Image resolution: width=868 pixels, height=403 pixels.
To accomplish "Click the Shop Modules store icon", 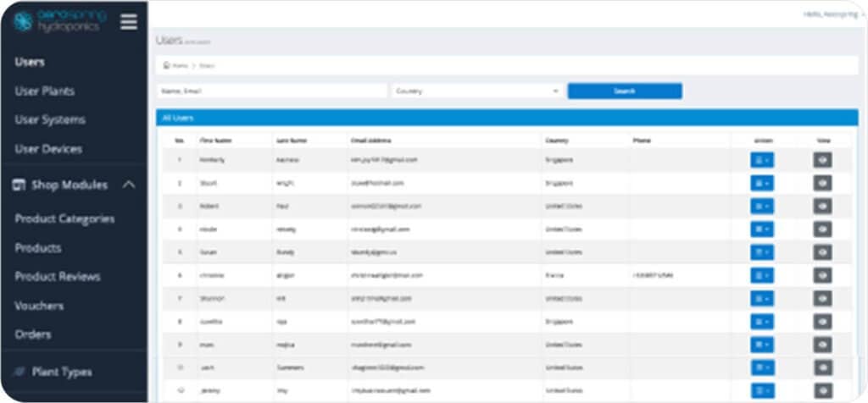I will pyautogui.click(x=19, y=185).
